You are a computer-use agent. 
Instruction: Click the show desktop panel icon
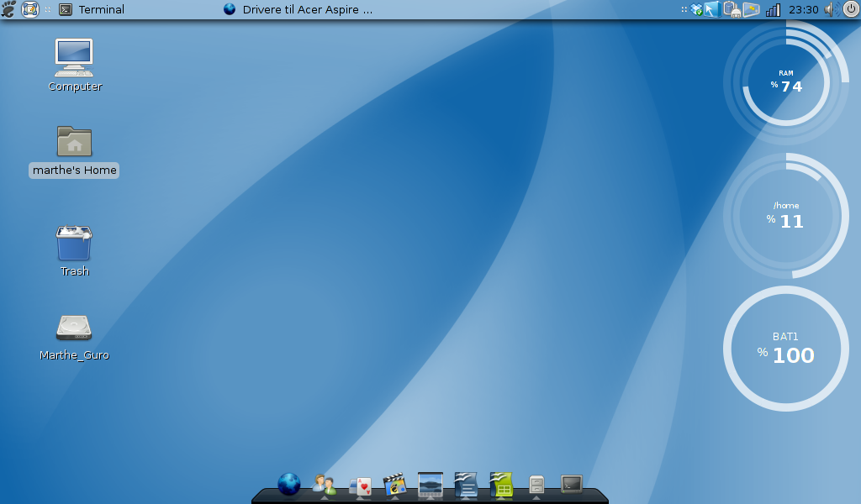click(x=30, y=9)
